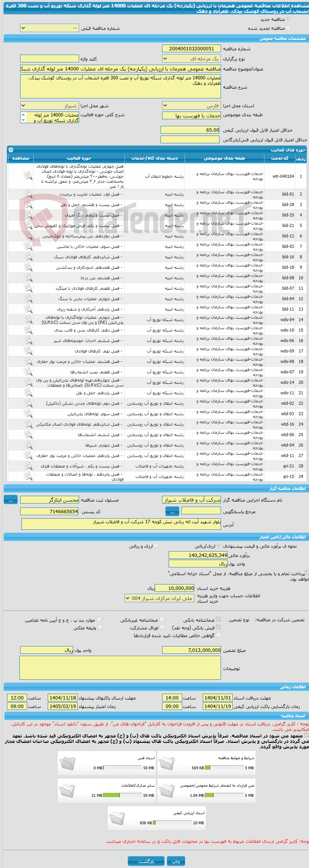
Task: Toggle the گواهی خالص مطالبات checkbox
Action: pyautogui.click(x=218, y=634)
